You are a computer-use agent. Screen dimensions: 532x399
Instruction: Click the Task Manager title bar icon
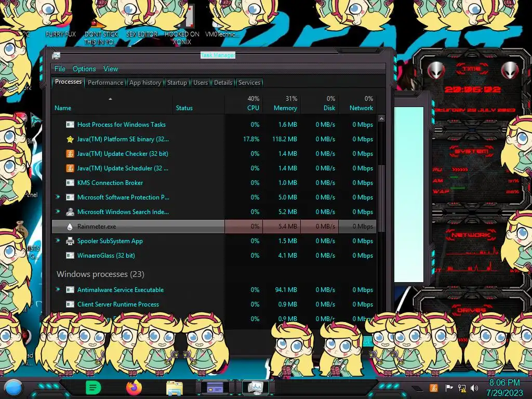(x=56, y=55)
